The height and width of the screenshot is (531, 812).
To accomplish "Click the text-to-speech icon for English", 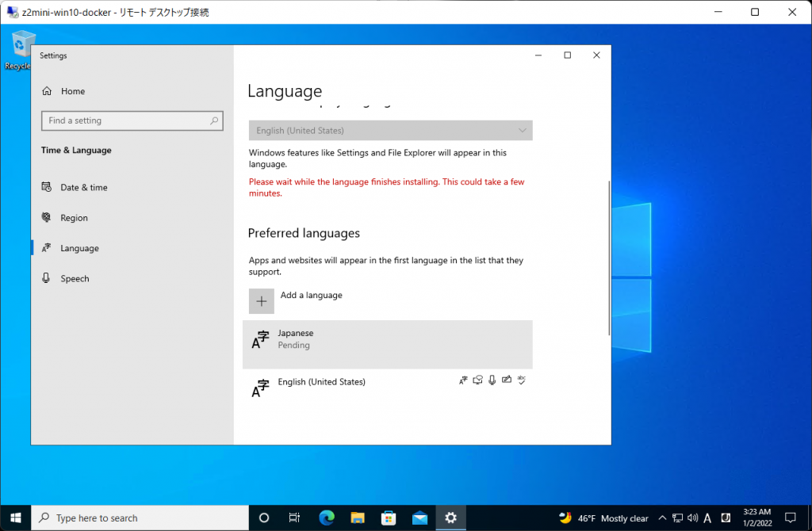I will tap(477, 380).
